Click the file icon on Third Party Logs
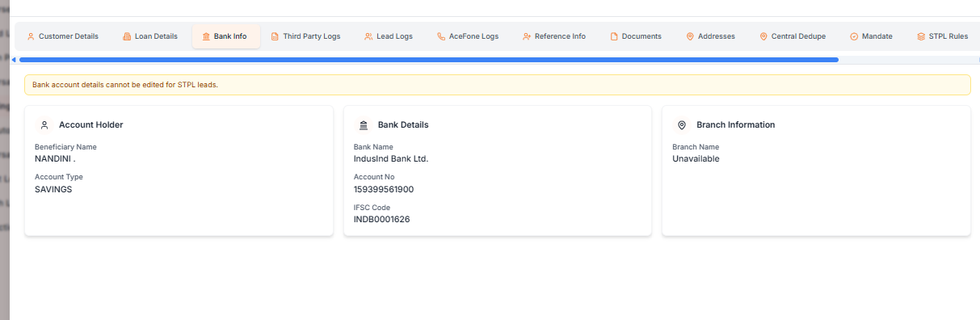 [x=275, y=36]
